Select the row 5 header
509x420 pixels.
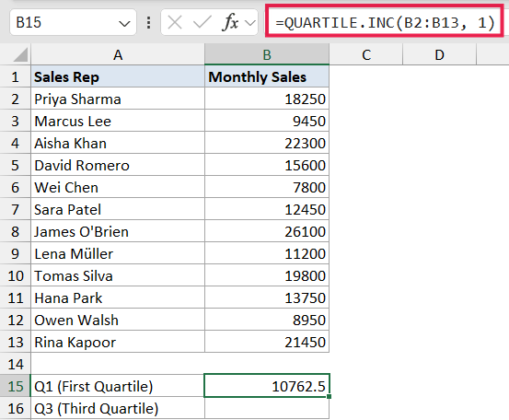16,166
